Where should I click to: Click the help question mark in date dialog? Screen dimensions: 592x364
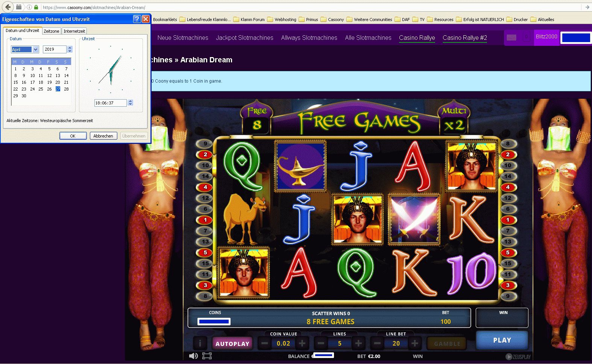point(137,19)
